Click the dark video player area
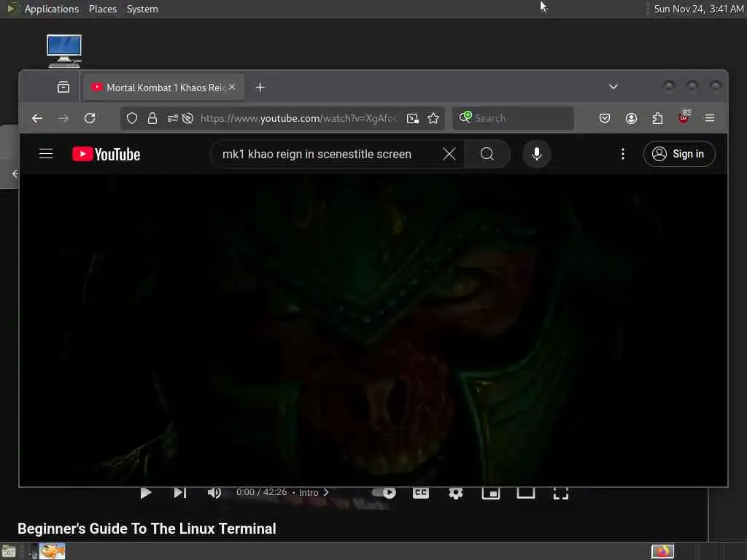 tap(373, 329)
